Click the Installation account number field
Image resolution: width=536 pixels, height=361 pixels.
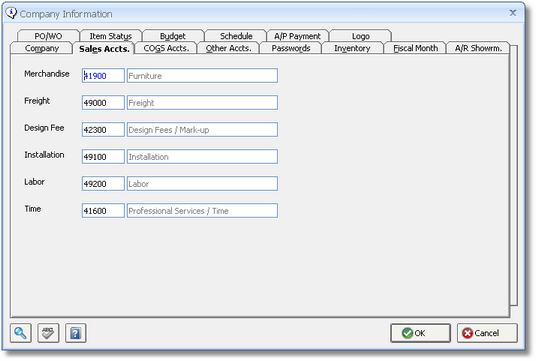[103, 157]
